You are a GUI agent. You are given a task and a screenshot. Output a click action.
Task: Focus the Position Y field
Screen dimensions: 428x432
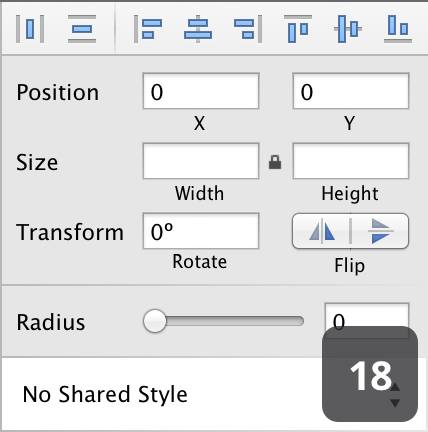tap(351, 91)
